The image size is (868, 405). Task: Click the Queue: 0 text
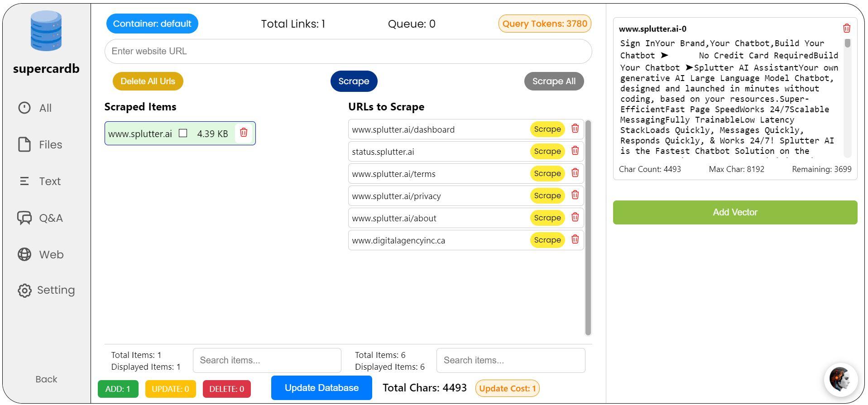coord(412,24)
